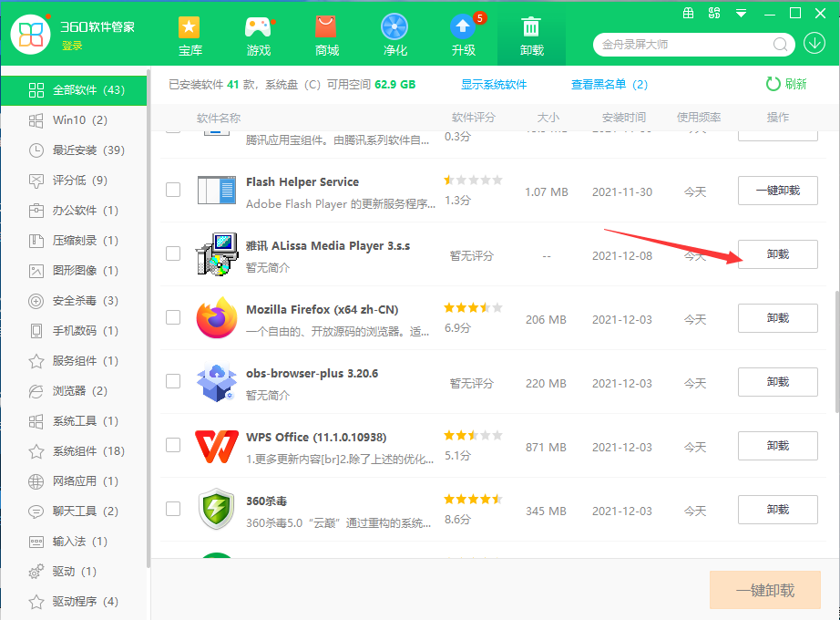
Task: Click 一键卸载 for Flash Helper Service
Action: (x=778, y=191)
